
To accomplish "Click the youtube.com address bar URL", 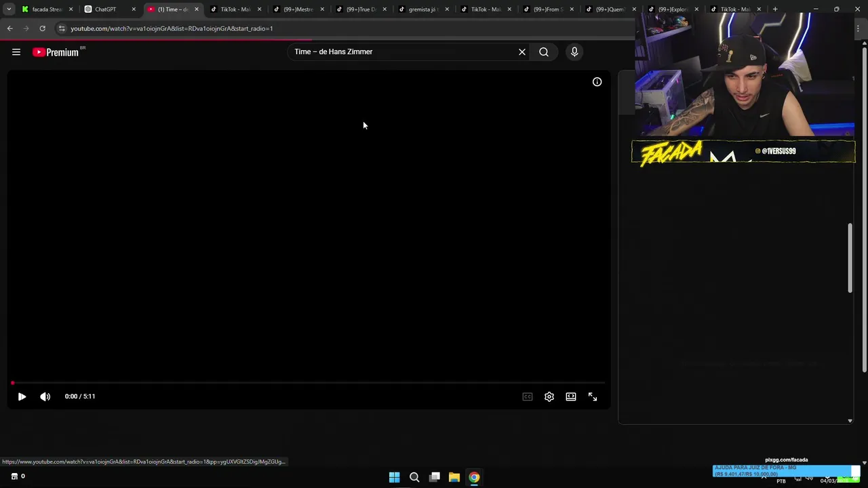I will (172, 28).
